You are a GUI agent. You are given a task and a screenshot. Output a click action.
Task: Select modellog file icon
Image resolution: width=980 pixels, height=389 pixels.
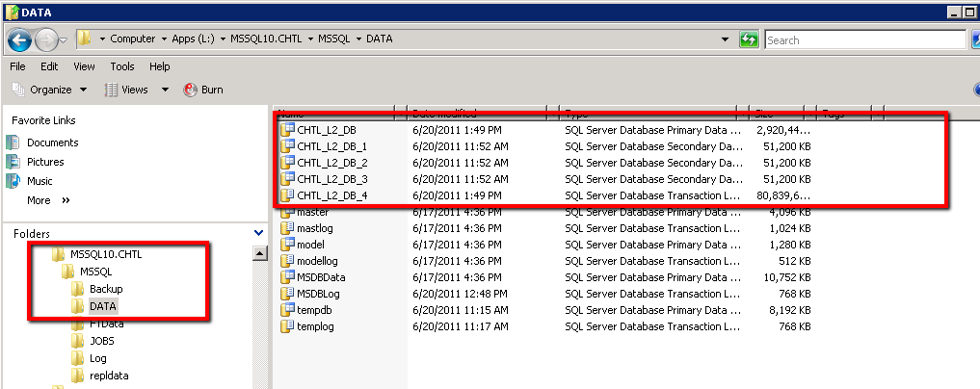point(287,261)
